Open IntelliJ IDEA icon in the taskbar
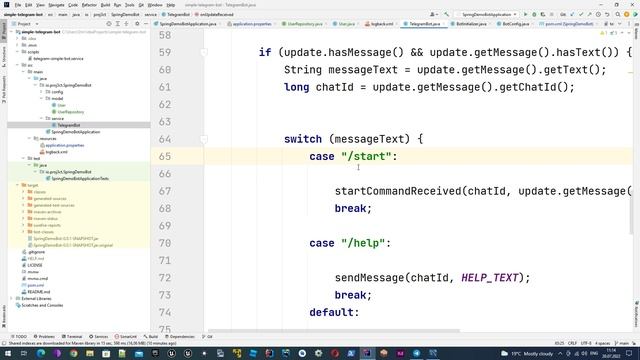Image resolution: width=640 pixels, height=360 pixels. [x=367, y=353]
